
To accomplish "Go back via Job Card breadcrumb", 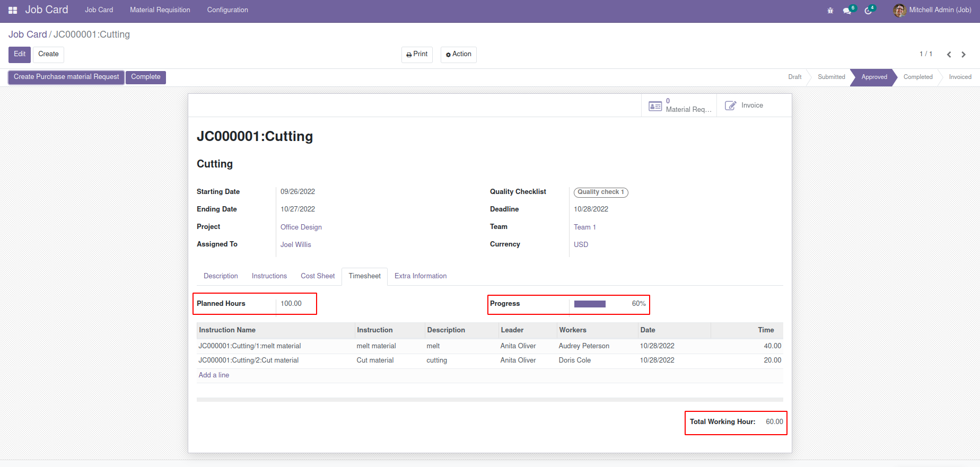I will 28,34.
